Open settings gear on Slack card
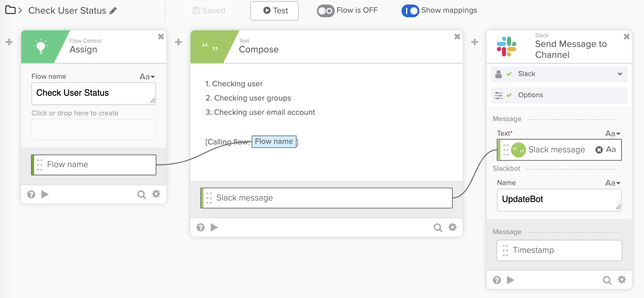644x298 pixels. 622,280
